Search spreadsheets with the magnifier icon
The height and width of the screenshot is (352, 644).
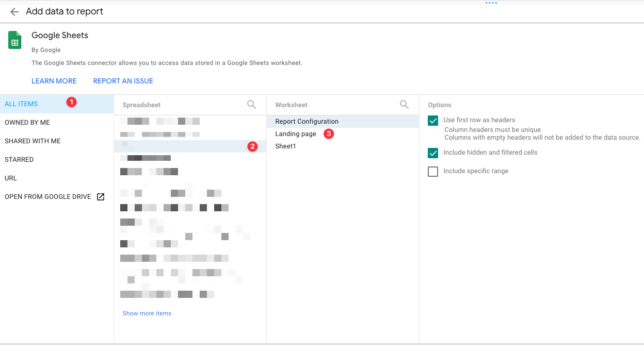point(252,105)
